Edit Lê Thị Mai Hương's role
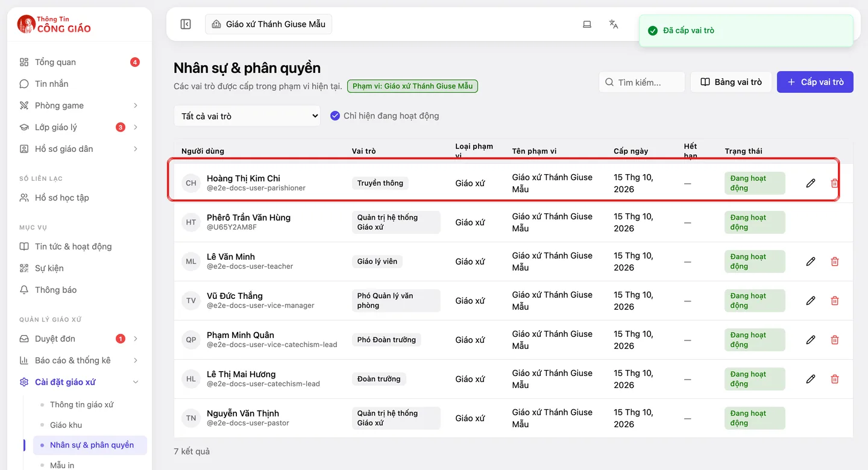 click(x=811, y=379)
